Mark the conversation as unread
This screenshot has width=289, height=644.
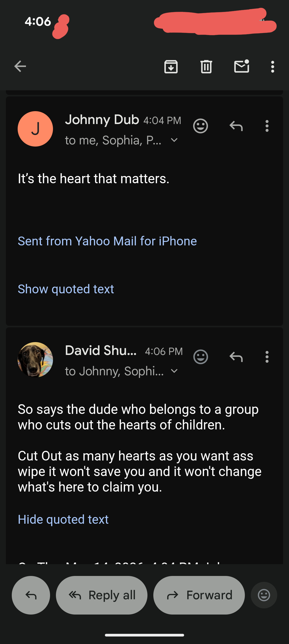click(242, 66)
